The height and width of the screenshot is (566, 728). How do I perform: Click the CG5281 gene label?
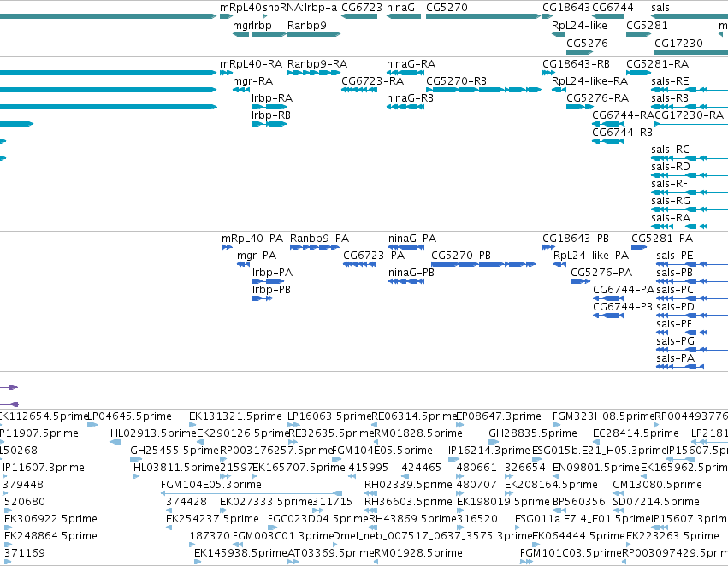tap(647, 25)
